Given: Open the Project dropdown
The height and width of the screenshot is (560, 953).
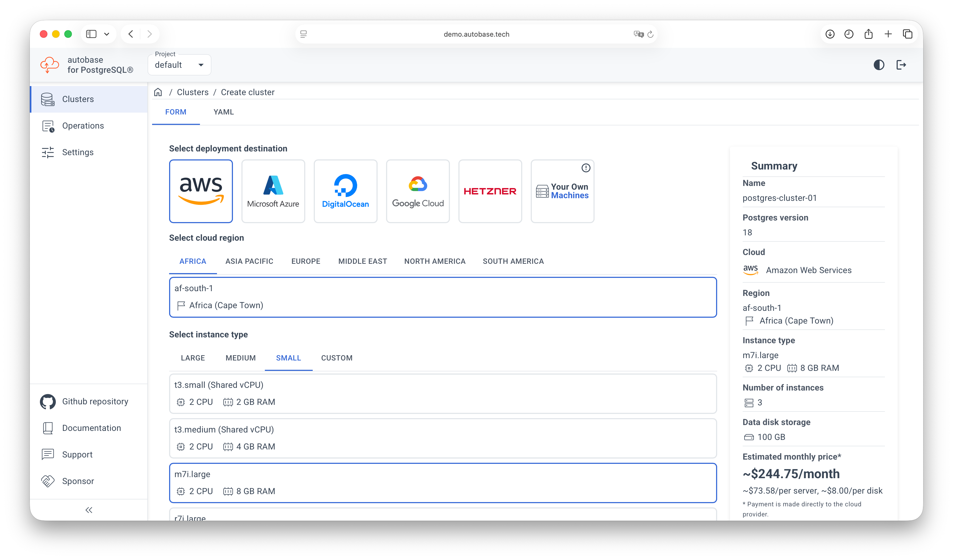Looking at the screenshot, I should pos(179,65).
